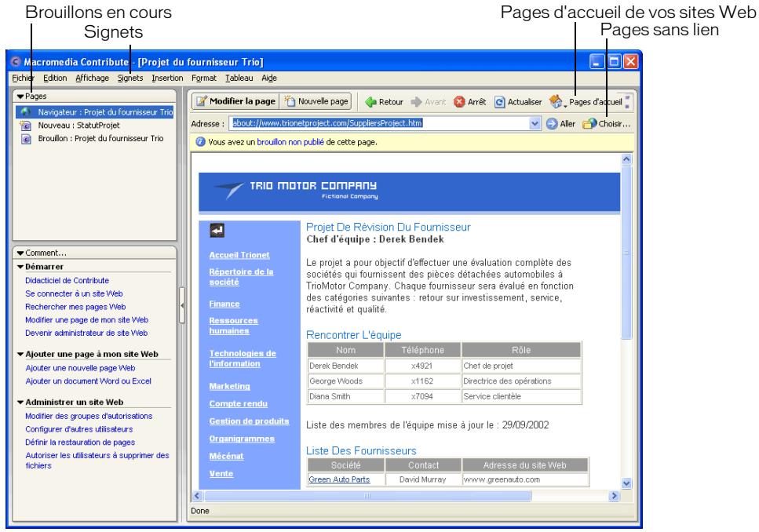
Task: Select Nouveau : StatutProjet entry
Action: (79, 126)
